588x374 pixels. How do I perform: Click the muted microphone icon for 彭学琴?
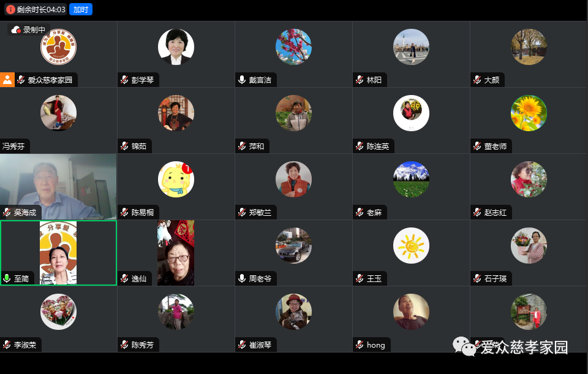coord(124,80)
